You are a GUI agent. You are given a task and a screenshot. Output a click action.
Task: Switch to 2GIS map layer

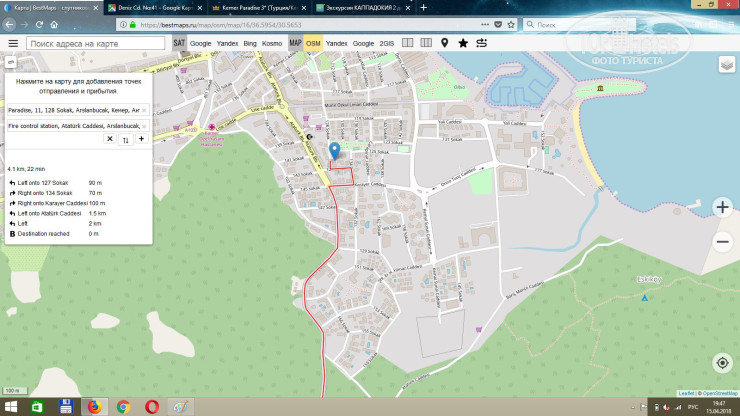click(x=387, y=43)
